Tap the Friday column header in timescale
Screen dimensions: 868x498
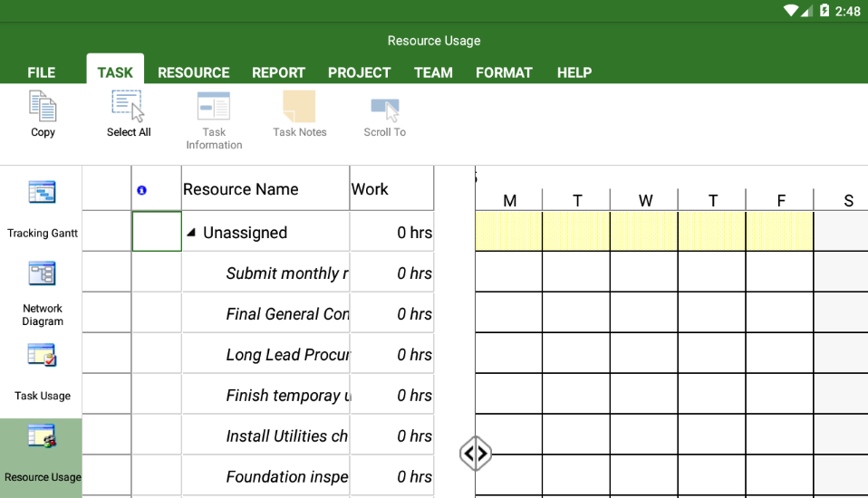point(780,200)
